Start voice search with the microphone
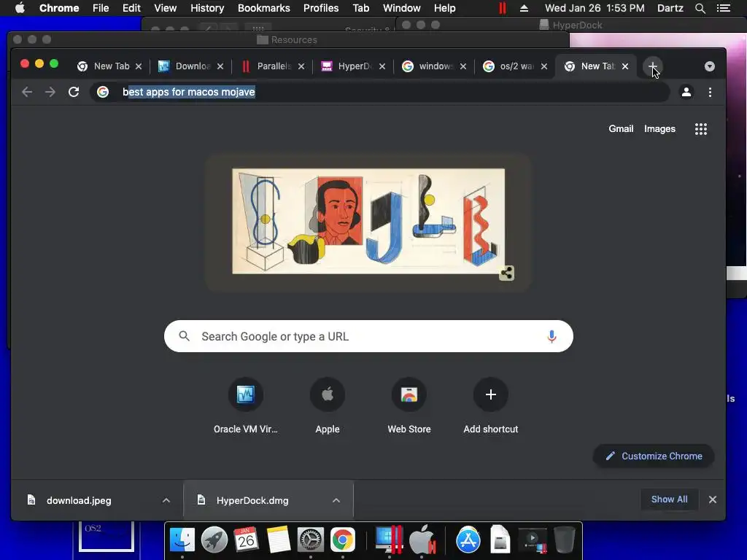Screen dimensions: 747x560 click(551, 336)
